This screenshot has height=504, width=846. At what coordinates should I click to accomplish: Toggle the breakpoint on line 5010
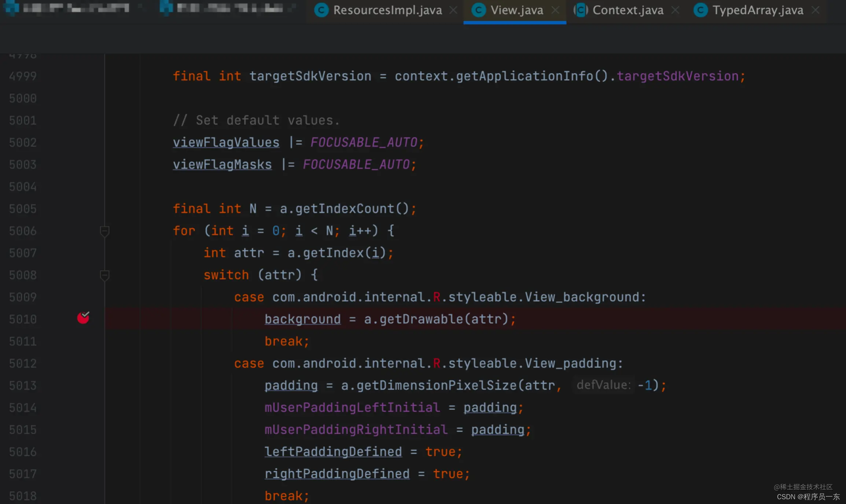[x=83, y=318]
